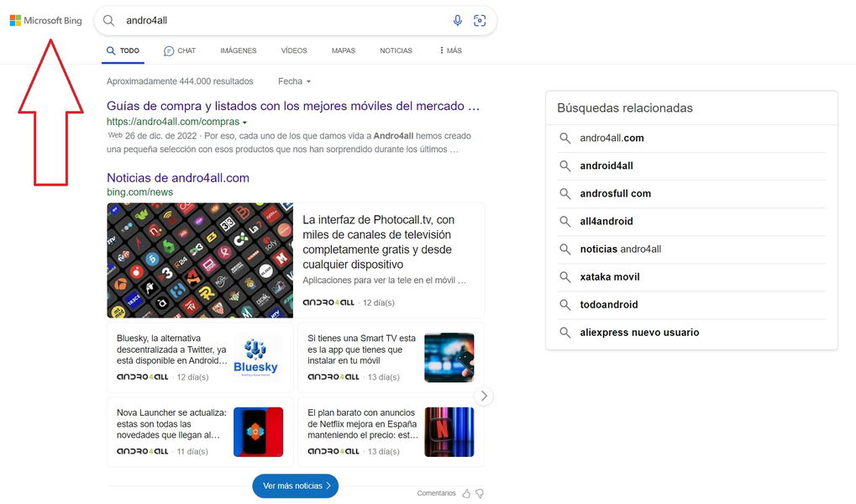Click magnifier icon beside all4android suggestion
The width and height of the screenshot is (856, 504).
(565, 222)
